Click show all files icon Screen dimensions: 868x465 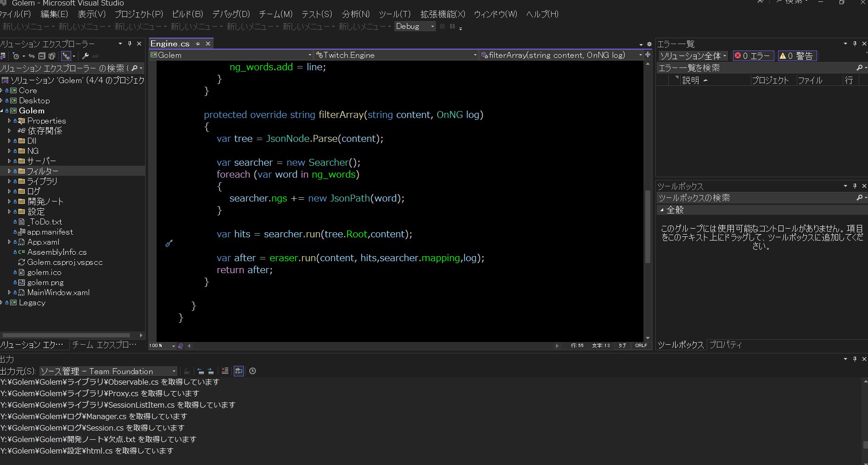click(x=52, y=56)
